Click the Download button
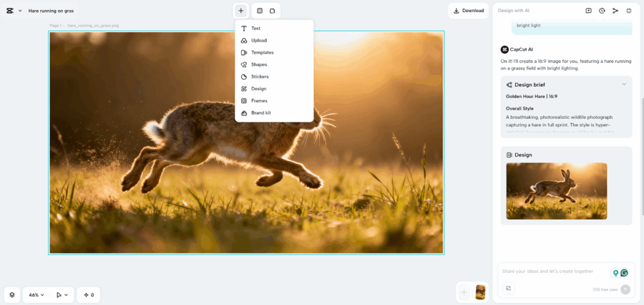 (469, 11)
